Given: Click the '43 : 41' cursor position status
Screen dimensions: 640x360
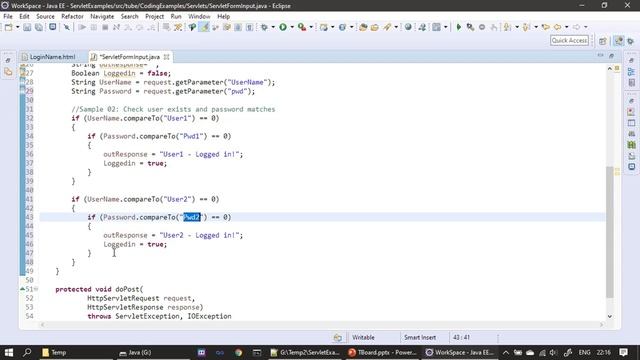Looking at the screenshot, I should [x=461, y=338].
